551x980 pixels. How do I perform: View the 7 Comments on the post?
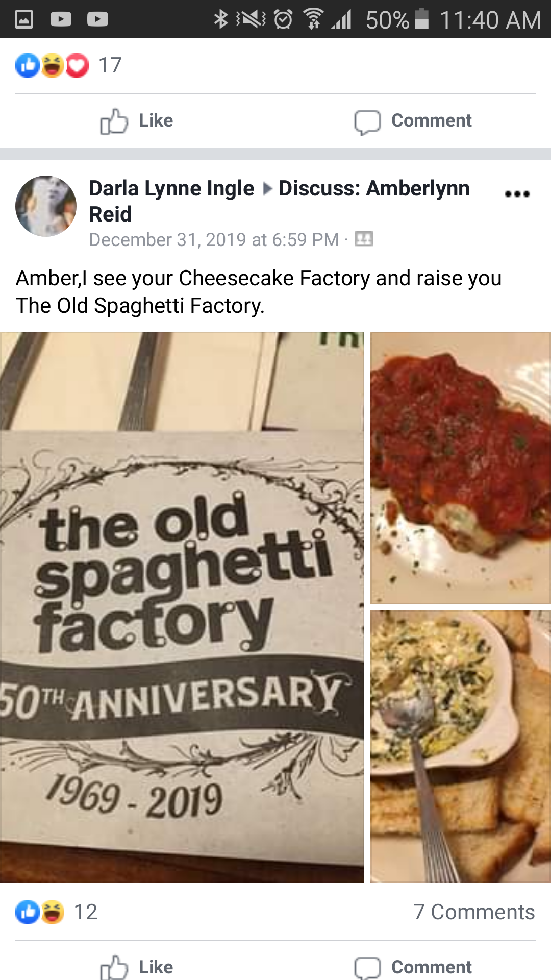474,912
